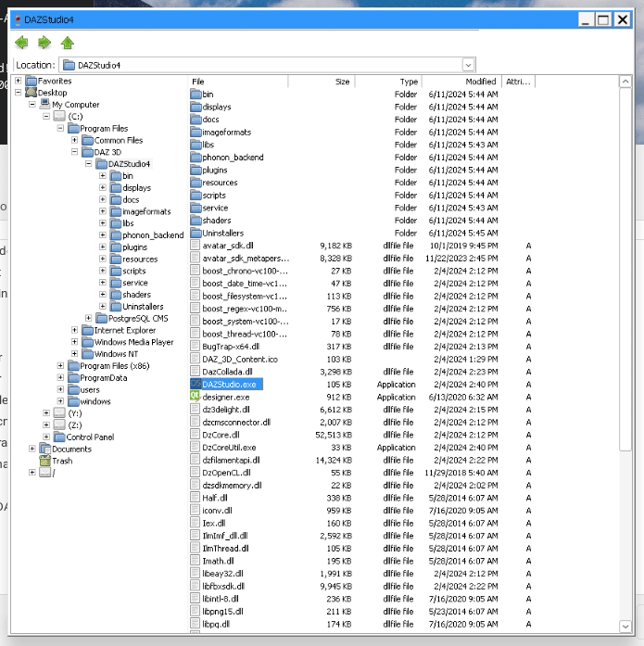Expand the Control Panel node
The width and height of the screenshot is (644, 646).
pyautogui.click(x=46, y=437)
